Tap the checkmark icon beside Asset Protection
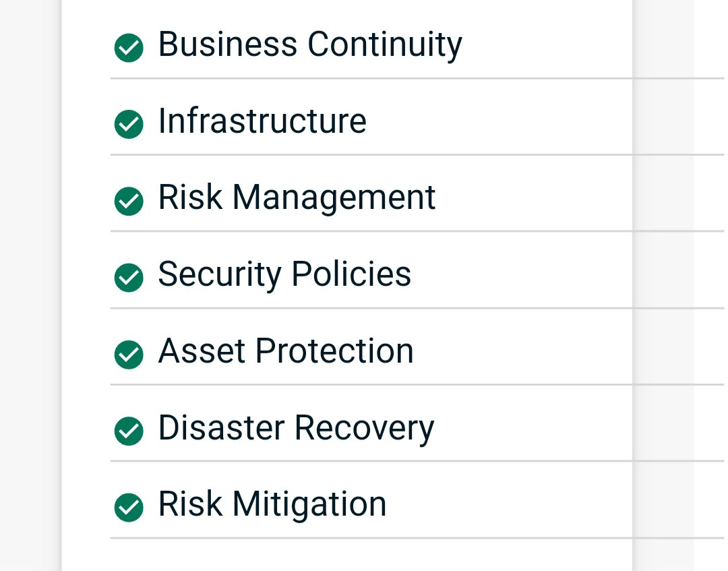 tap(129, 355)
